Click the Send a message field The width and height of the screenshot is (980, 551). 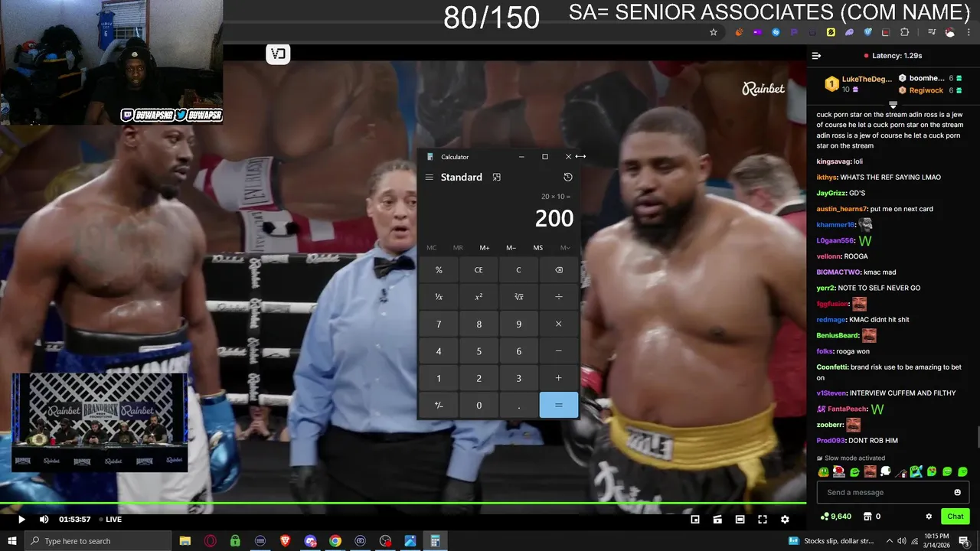893,492
